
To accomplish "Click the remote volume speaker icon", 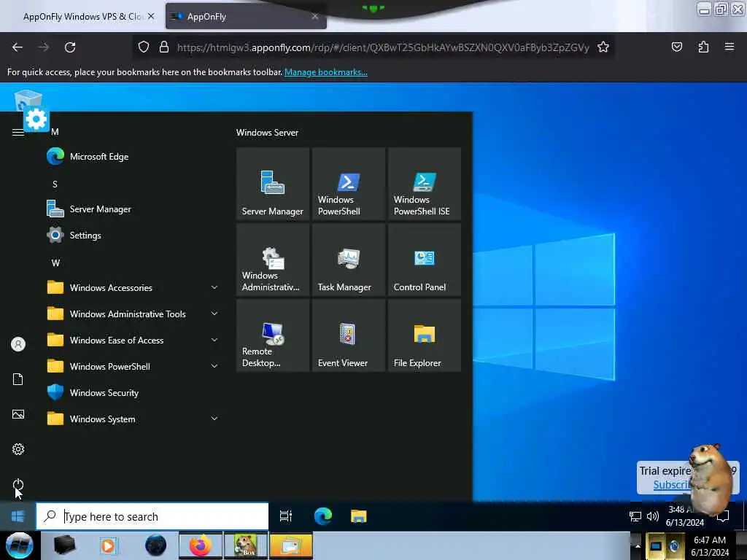I will click(x=653, y=516).
